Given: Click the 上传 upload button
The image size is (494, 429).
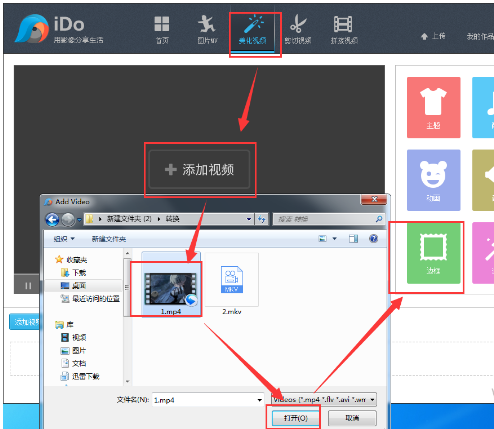Looking at the screenshot, I should pyautogui.click(x=433, y=36).
